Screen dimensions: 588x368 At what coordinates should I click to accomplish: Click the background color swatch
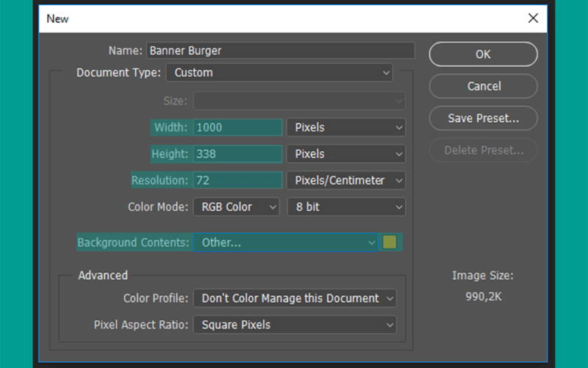pyautogui.click(x=390, y=242)
